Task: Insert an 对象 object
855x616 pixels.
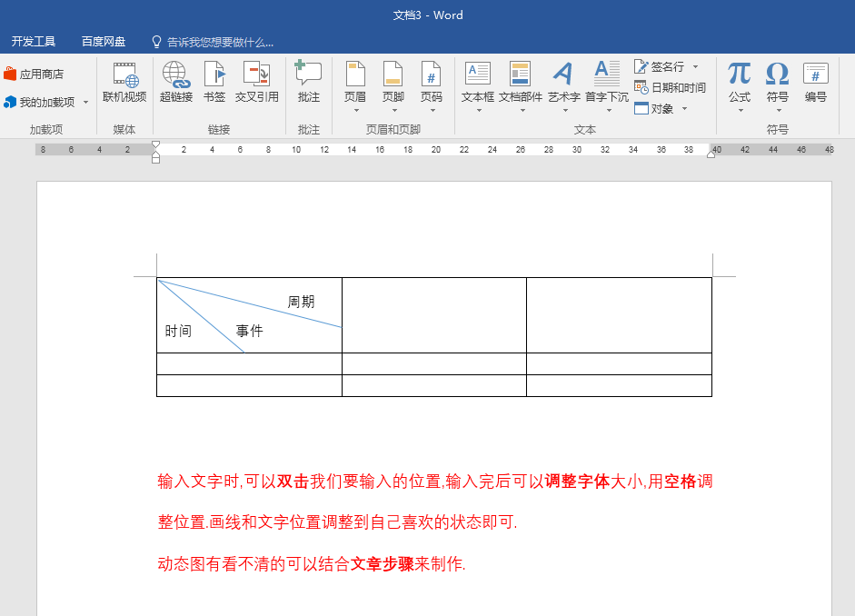Action: pyautogui.click(x=654, y=108)
